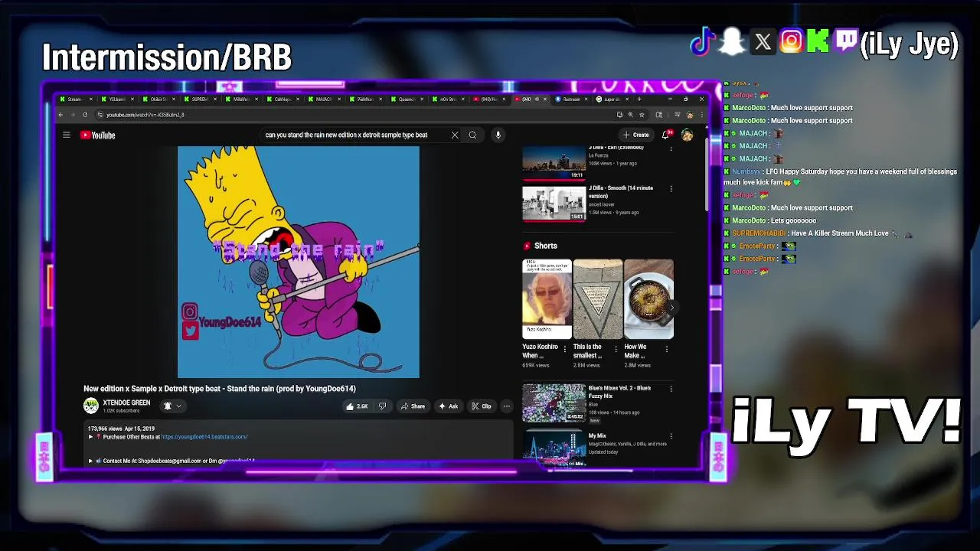Open the Yuzo Koshiro short
The image size is (980, 551).
(x=547, y=299)
